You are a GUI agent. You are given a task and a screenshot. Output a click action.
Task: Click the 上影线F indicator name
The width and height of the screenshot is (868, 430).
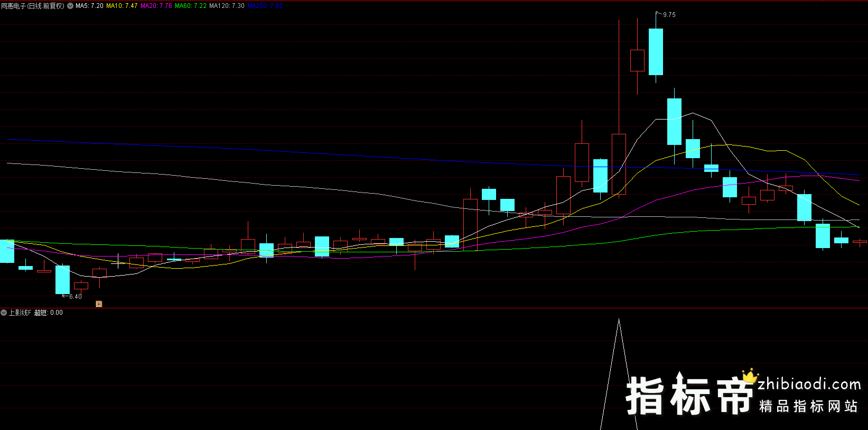click(20, 313)
